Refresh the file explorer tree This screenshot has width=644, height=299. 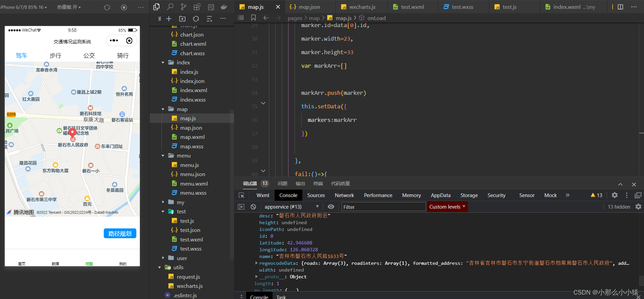(196, 19)
